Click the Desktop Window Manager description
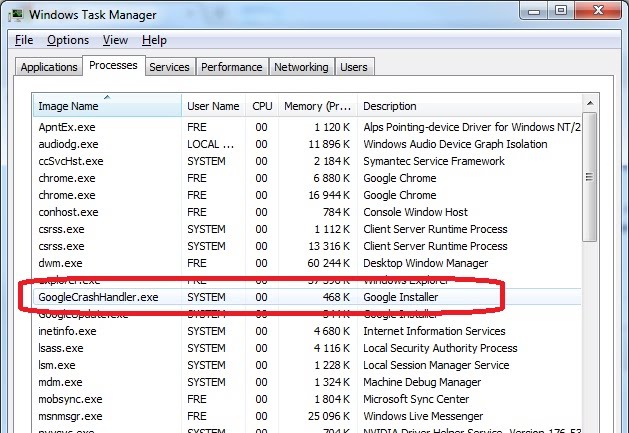 pos(425,263)
